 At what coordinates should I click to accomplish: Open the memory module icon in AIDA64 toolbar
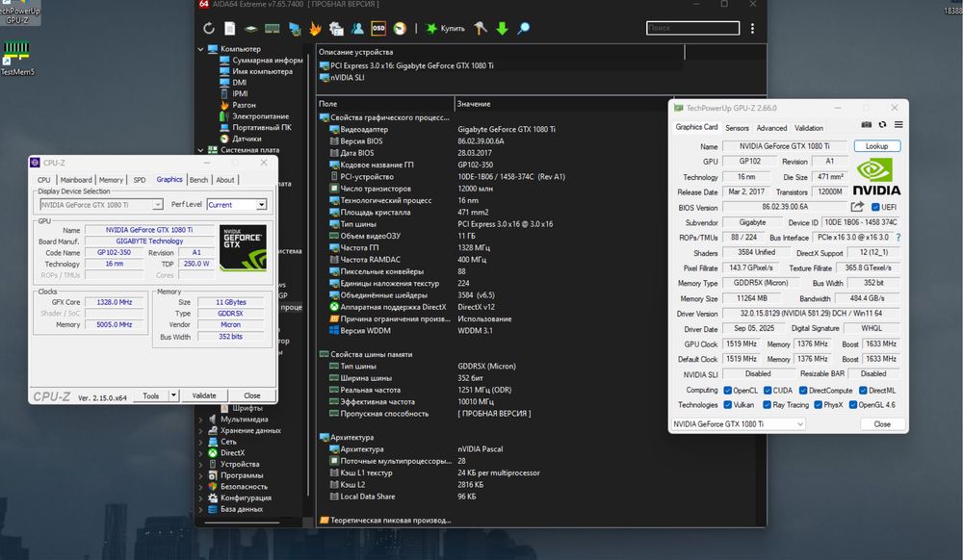coord(273,28)
